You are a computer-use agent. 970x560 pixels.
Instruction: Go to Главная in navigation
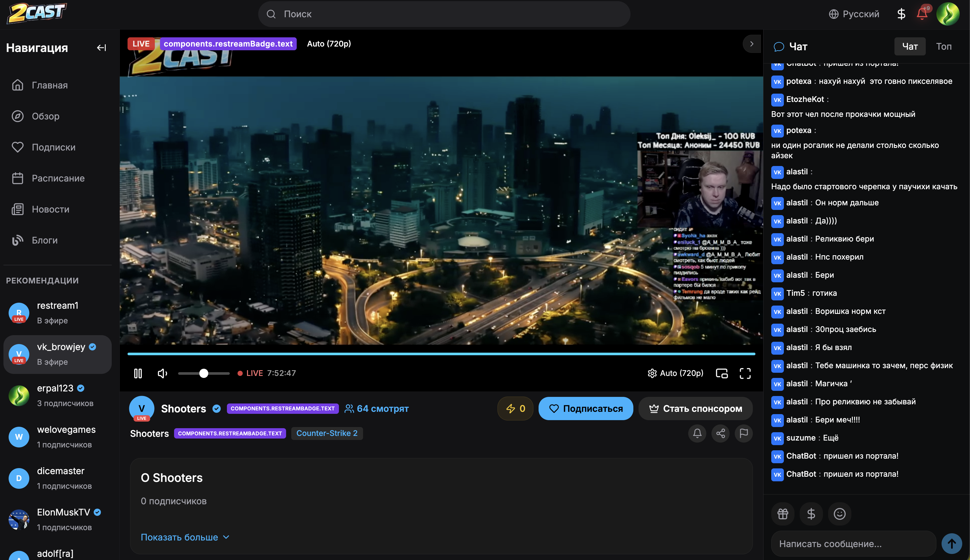[58, 85]
